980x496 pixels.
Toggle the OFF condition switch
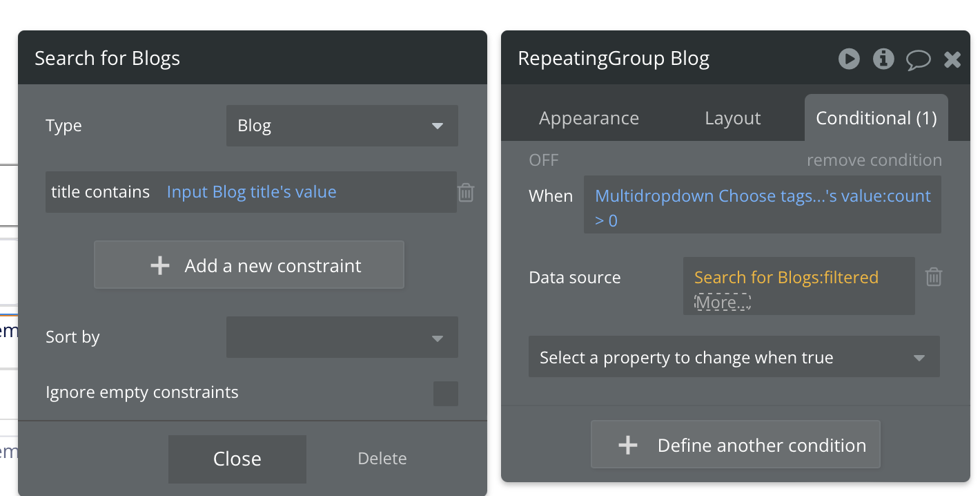pos(544,160)
